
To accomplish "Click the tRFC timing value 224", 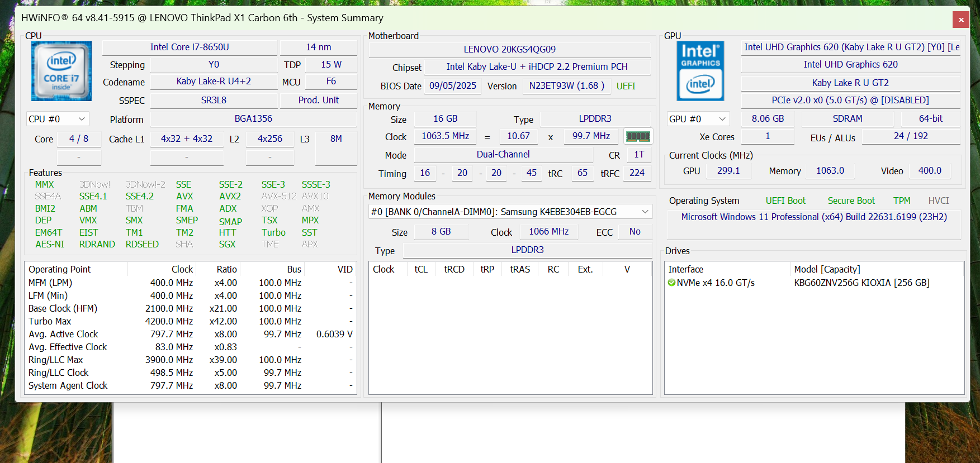I will 637,173.
